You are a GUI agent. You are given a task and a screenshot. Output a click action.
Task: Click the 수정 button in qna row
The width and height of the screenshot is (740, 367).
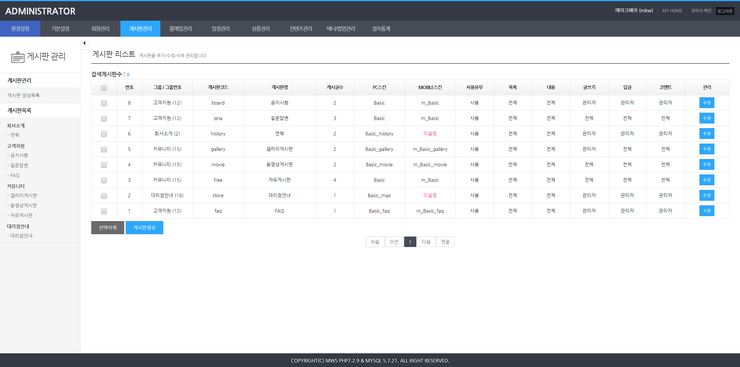(x=706, y=118)
